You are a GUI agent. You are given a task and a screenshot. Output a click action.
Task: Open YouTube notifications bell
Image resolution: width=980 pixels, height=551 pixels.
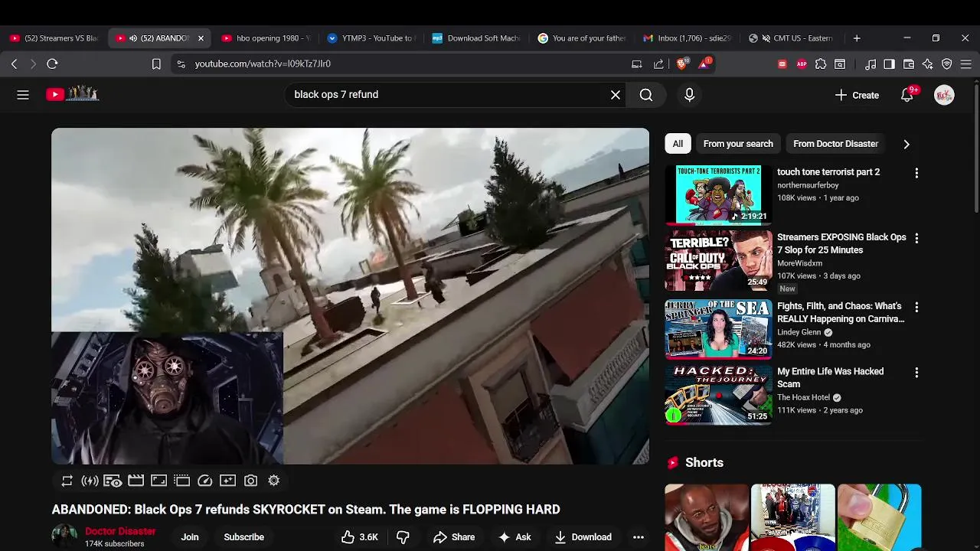pos(907,95)
